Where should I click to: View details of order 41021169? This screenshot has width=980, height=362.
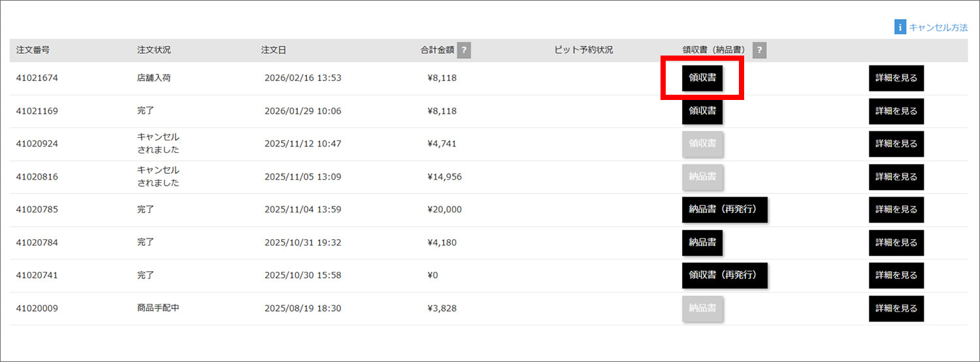(896, 111)
